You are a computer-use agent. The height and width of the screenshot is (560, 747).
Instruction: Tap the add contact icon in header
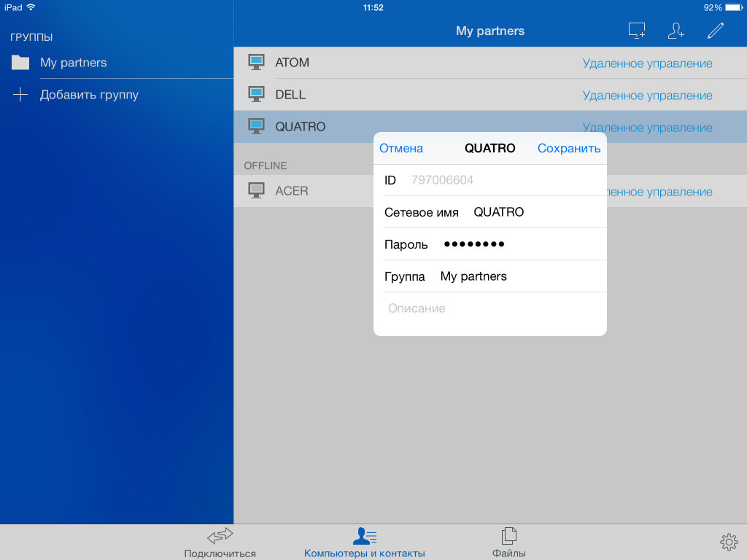(676, 31)
